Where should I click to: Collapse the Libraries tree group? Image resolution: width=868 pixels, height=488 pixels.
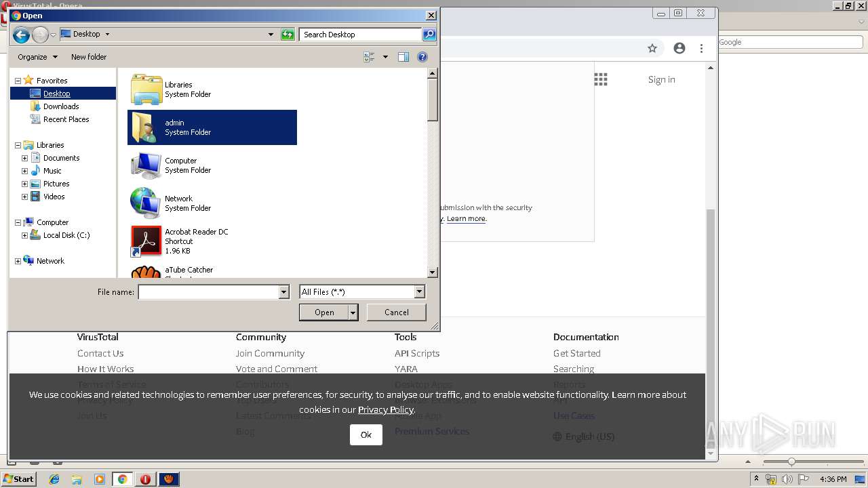point(18,145)
